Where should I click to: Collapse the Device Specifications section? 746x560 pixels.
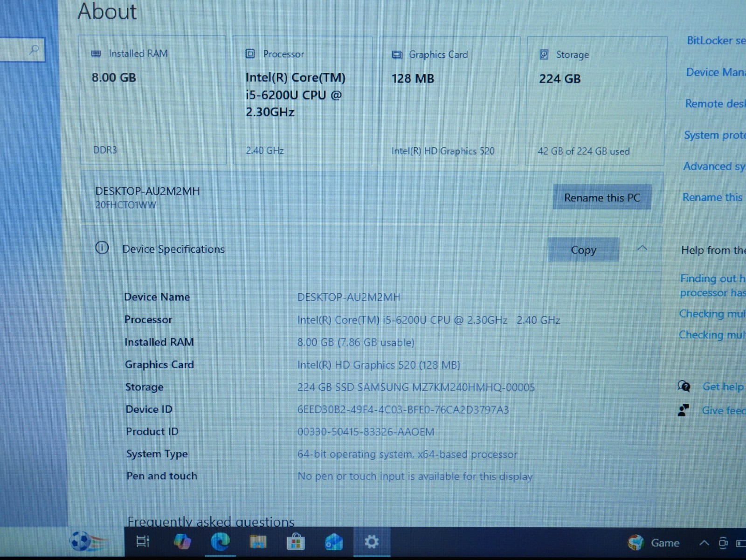(x=642, y=248)
